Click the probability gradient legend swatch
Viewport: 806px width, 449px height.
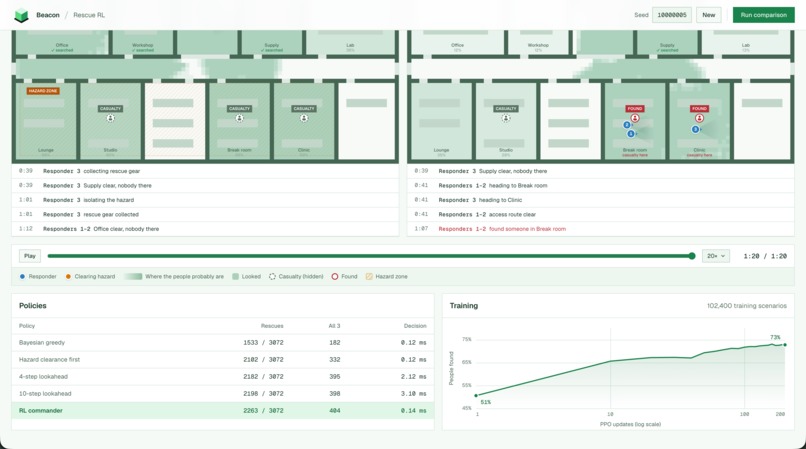click(x=133, y=277)
